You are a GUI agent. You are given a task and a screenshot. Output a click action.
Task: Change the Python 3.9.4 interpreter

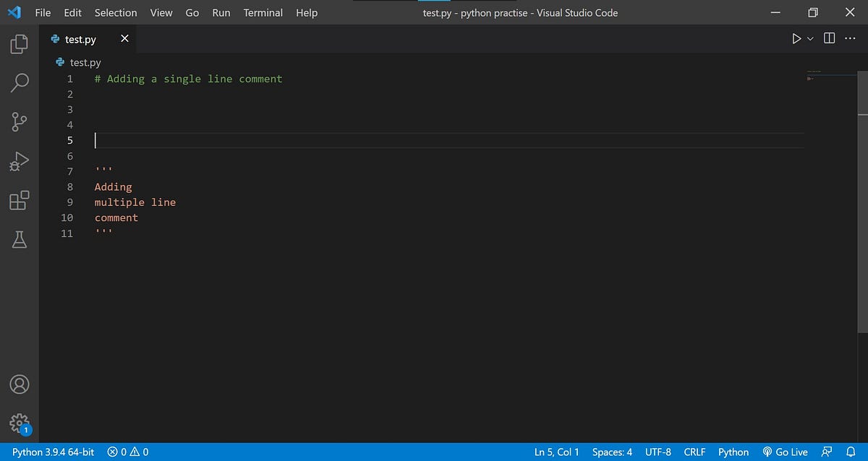pos(52,452)
